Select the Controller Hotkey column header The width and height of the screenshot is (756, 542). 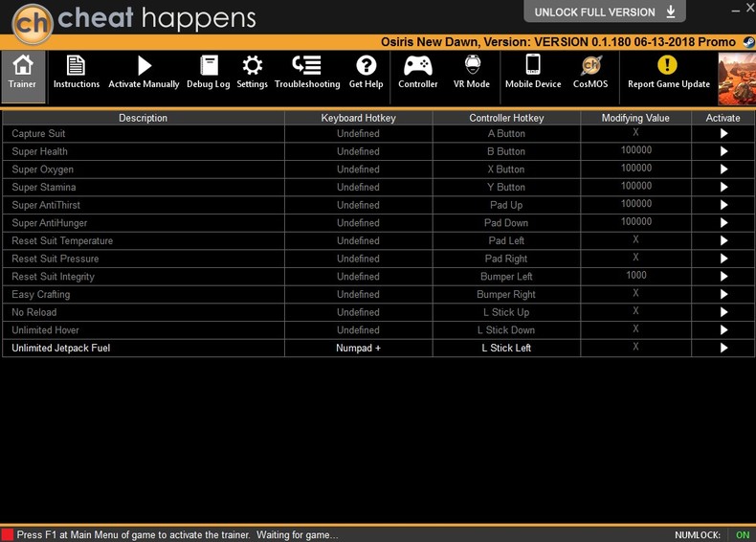tap(506, 118)
